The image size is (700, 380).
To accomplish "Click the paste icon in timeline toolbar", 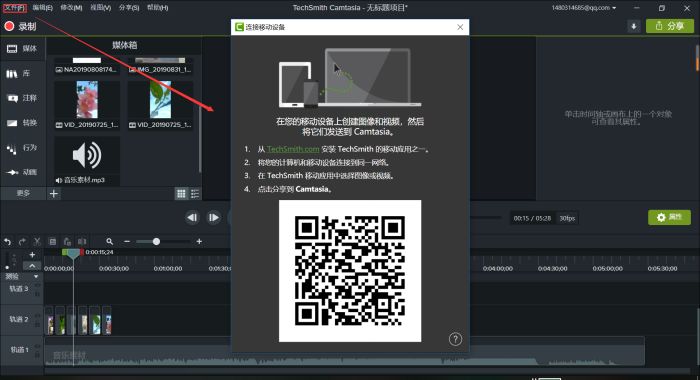I will click(67, 242).
